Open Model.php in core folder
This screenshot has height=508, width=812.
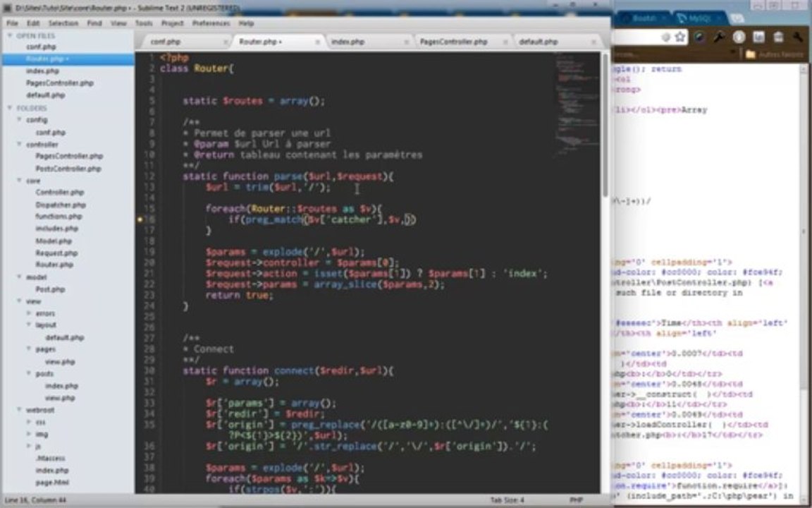[54, 241]
